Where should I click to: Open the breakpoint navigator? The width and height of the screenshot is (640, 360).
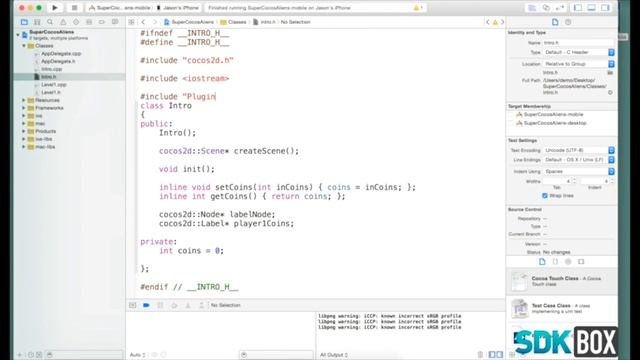pyautogui.click(x=102, y=22)
